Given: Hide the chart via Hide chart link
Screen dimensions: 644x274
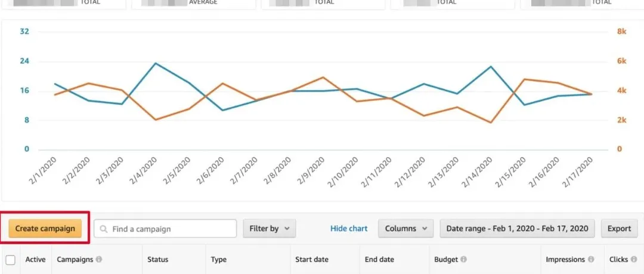Looking at the screenshot, I should coord(349,229).
